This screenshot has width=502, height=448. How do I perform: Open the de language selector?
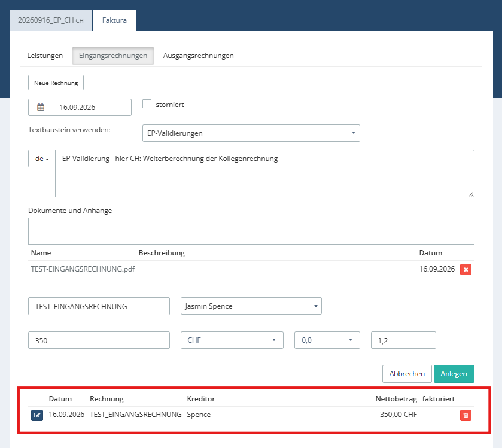pos(42,159)
